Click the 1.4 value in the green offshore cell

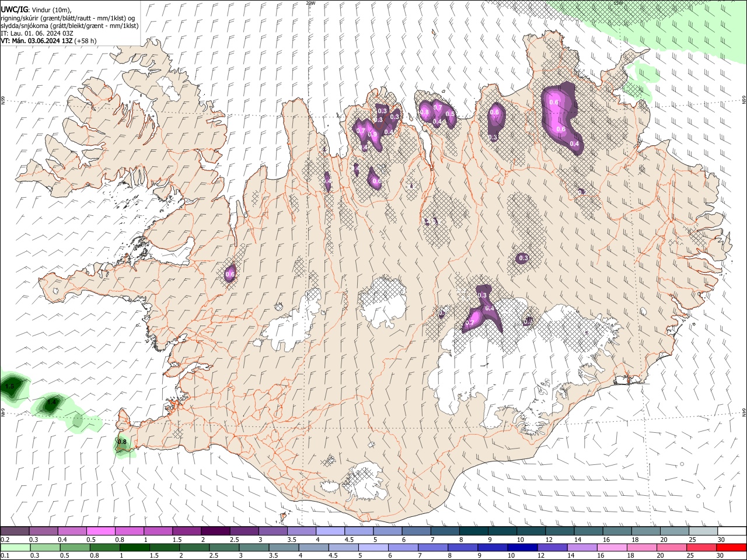tap(51, 402)
